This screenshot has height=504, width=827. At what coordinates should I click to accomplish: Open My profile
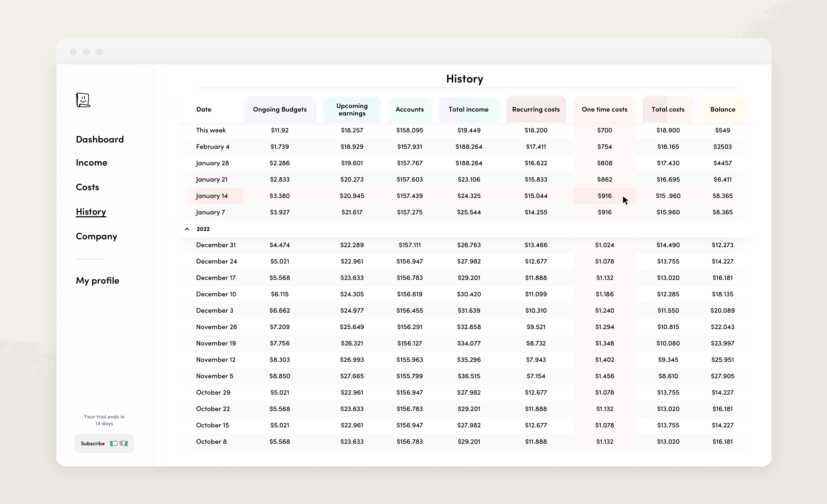tap(97, 280)
